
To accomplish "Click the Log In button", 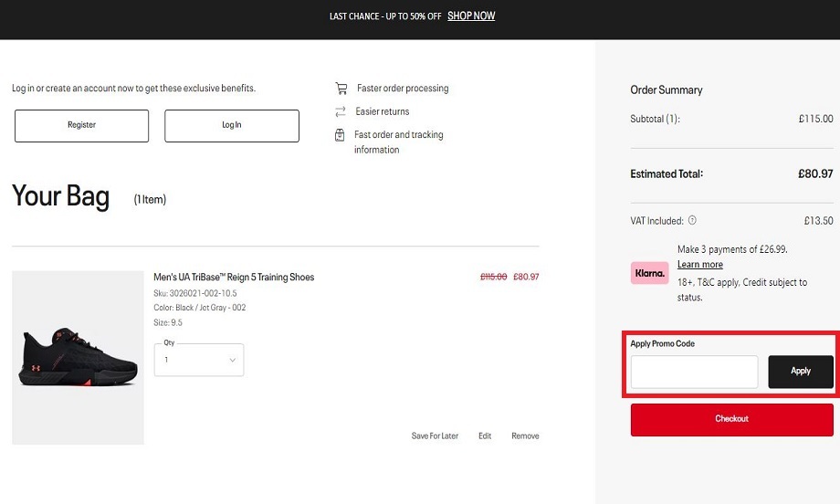I will click(231, 126).
